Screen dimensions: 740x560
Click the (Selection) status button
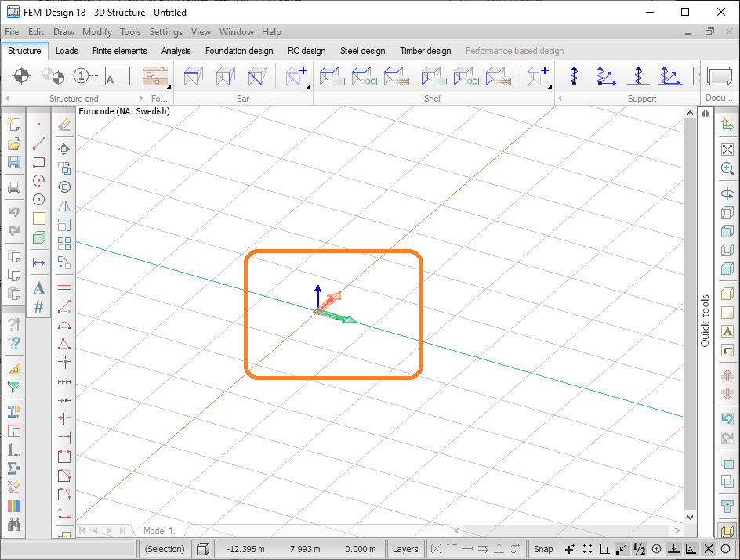pos(165,549)
